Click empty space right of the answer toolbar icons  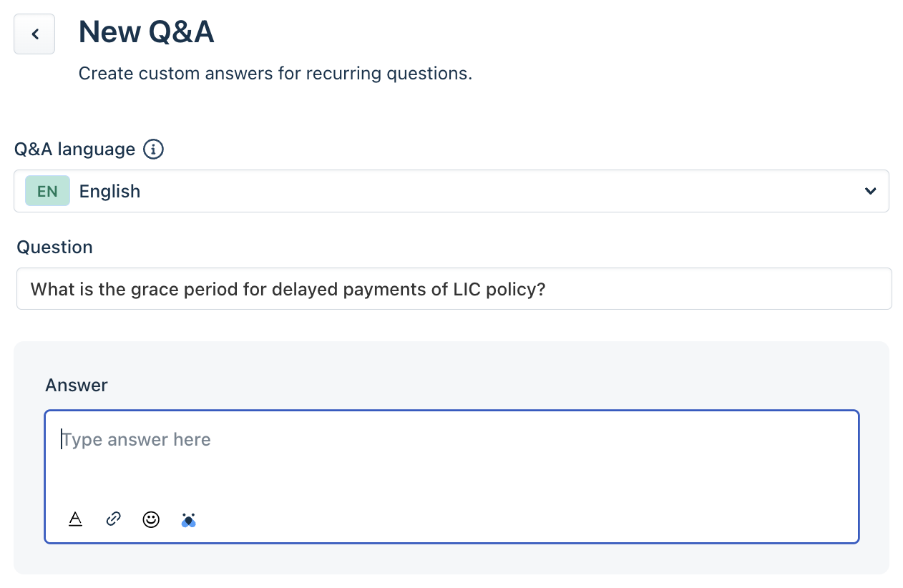coord(501,519)
